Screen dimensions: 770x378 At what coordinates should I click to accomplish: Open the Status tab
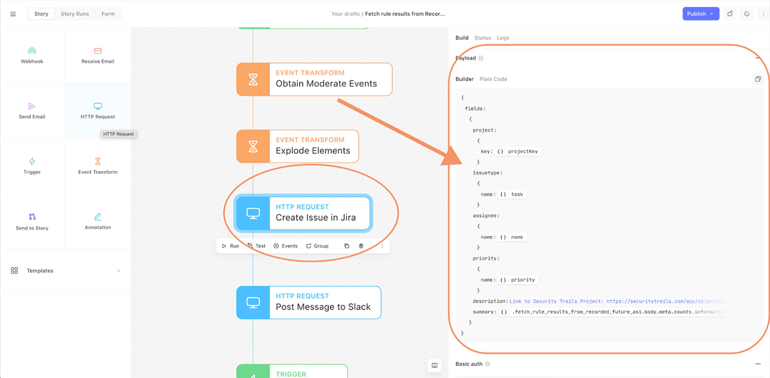click(x=482, y=38)
